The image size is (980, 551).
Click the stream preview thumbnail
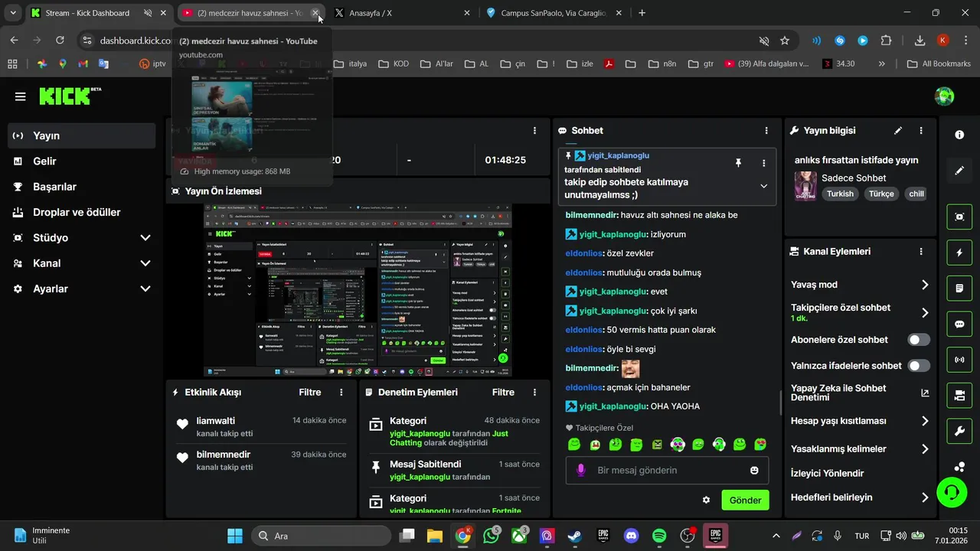tap(358, 290)
